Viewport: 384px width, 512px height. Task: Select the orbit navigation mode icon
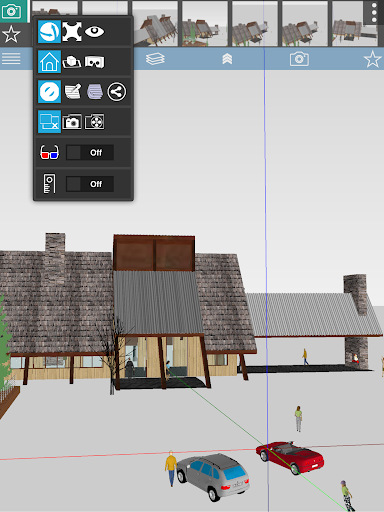pyautogui.click(x=49, y=32)
